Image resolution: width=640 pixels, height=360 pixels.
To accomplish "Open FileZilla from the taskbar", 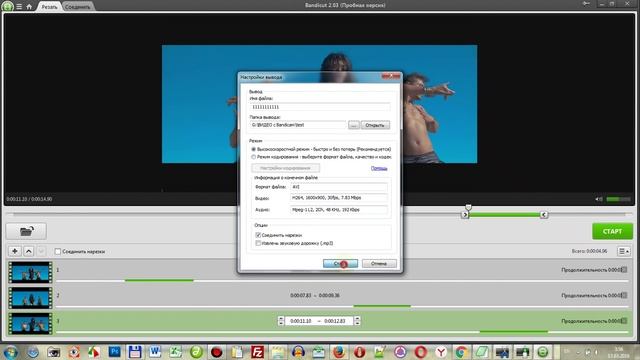I will [257, 352].
